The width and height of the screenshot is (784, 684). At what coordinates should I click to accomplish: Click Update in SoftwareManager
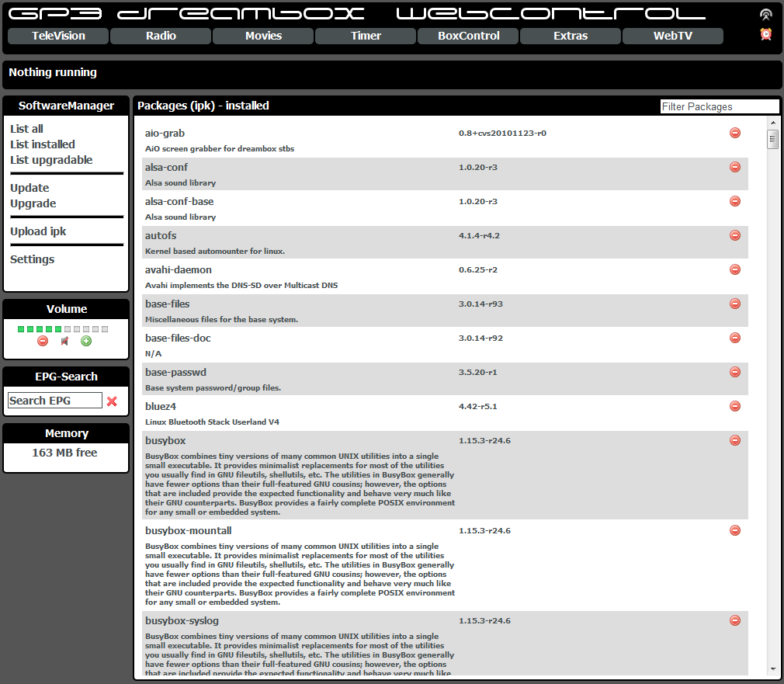29,188
